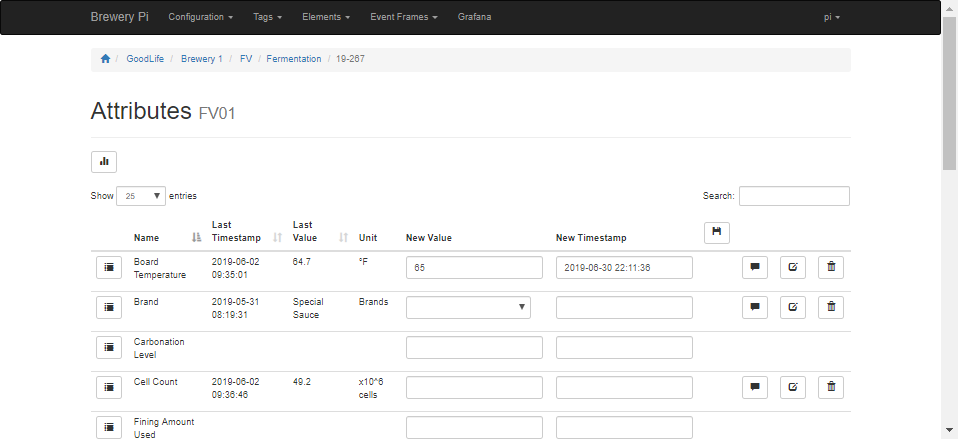Sort table by Last Timestamp column
This screenshot has width=958, height=439.
tap(247, 231)
